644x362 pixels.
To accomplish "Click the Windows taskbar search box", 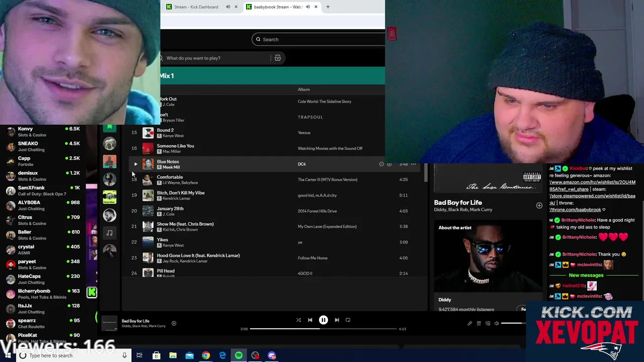I will click(x=74, y=355).
